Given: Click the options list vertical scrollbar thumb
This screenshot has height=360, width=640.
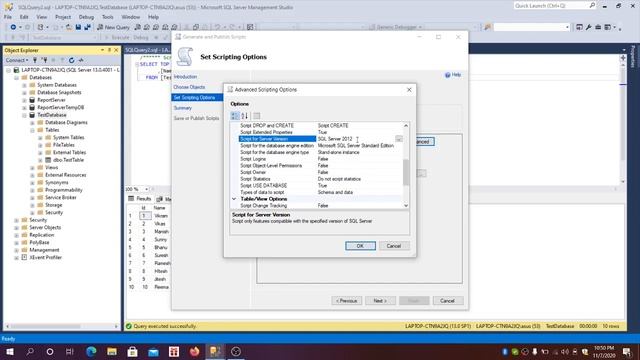Looking at the screenshot, I should 406,172.
